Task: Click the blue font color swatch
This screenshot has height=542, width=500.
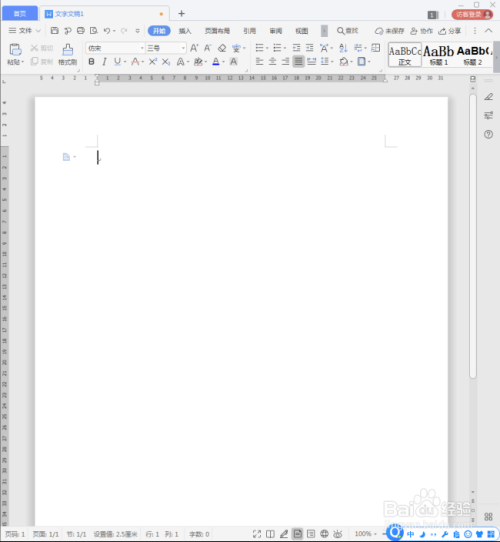Action: [216, 62]
